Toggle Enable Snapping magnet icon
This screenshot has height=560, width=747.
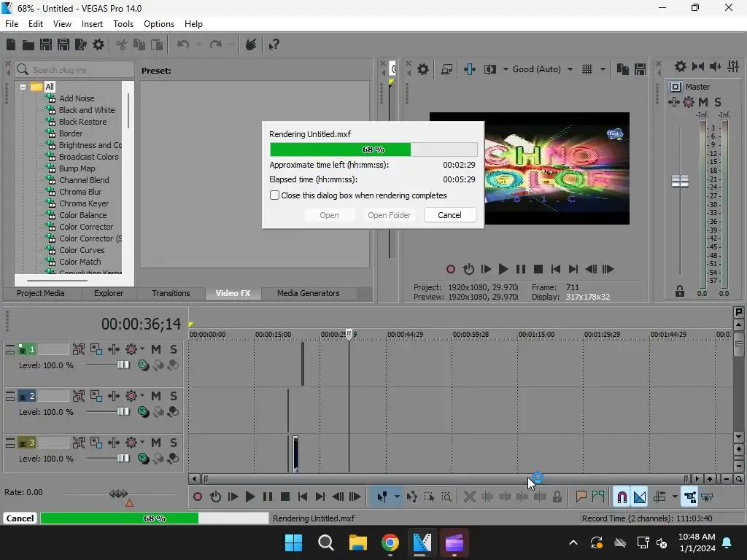tap(622, 497)
